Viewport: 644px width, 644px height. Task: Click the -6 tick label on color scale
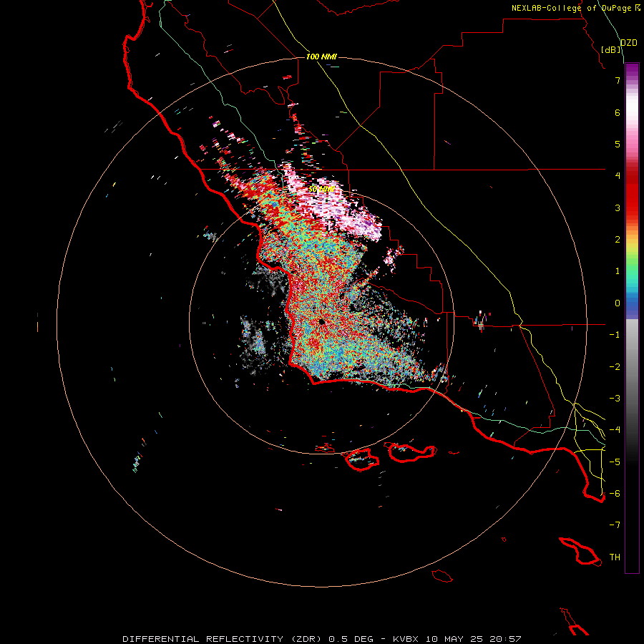[x=615, y=494]
